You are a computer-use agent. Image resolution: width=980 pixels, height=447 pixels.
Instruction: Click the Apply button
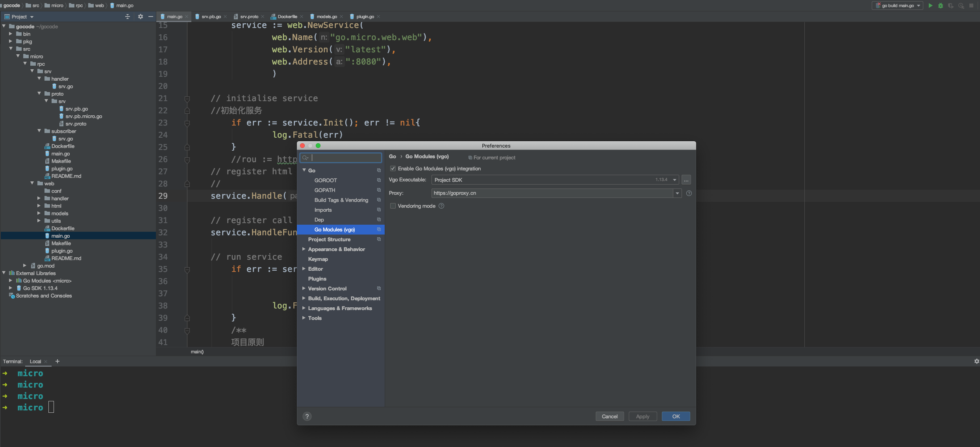(x=643, y=416)
